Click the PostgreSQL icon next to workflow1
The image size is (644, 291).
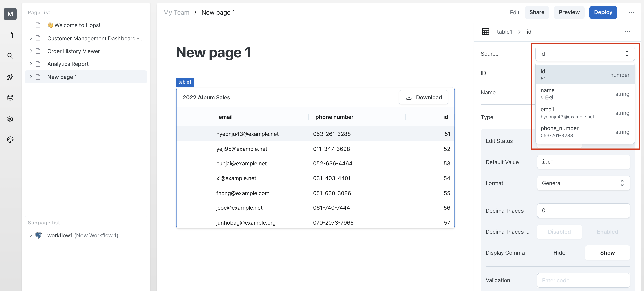pyautogui.click(x=38, y=235)
